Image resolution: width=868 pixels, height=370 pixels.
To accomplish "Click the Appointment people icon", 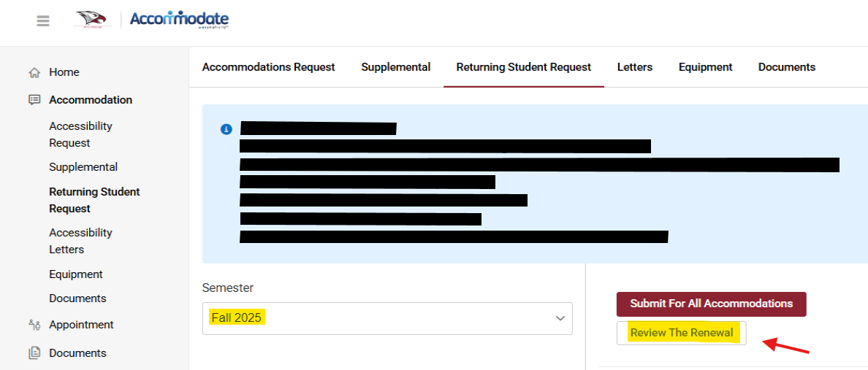I will (x=34, y=325).
